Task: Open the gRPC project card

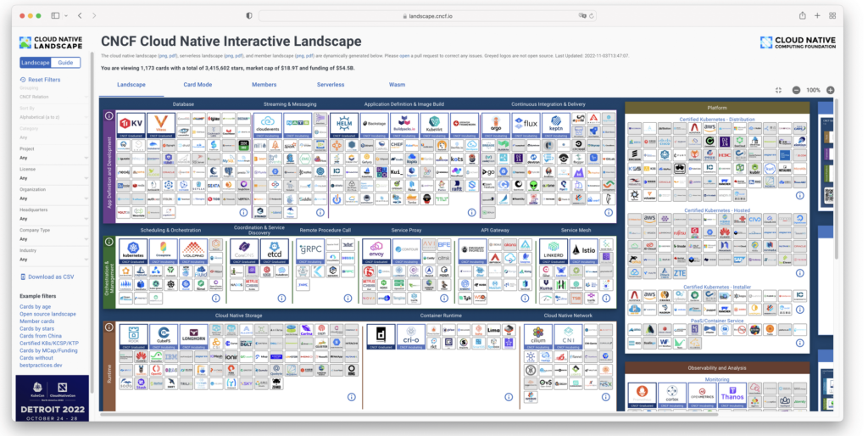Action: [310, 251]
